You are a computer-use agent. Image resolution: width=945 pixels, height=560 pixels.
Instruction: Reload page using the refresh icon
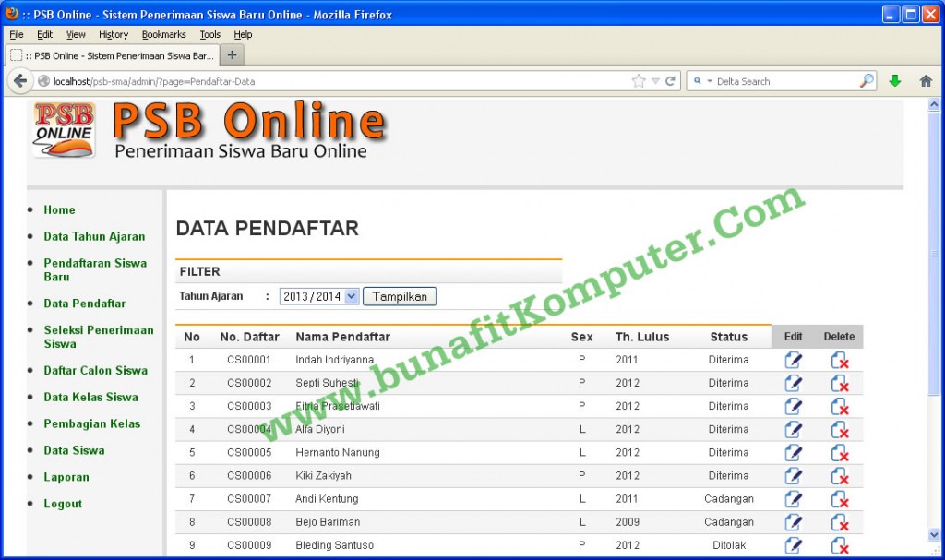[670, 81]
